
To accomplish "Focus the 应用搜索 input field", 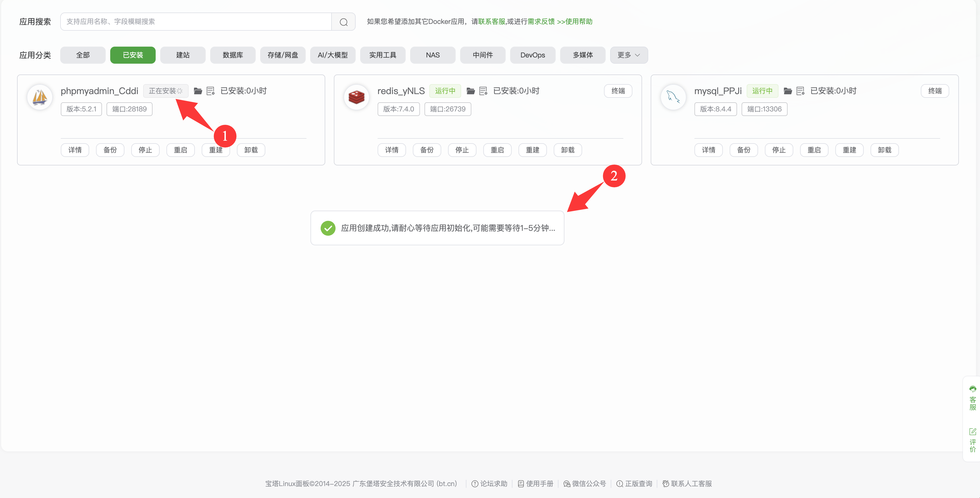I will 196,22.
